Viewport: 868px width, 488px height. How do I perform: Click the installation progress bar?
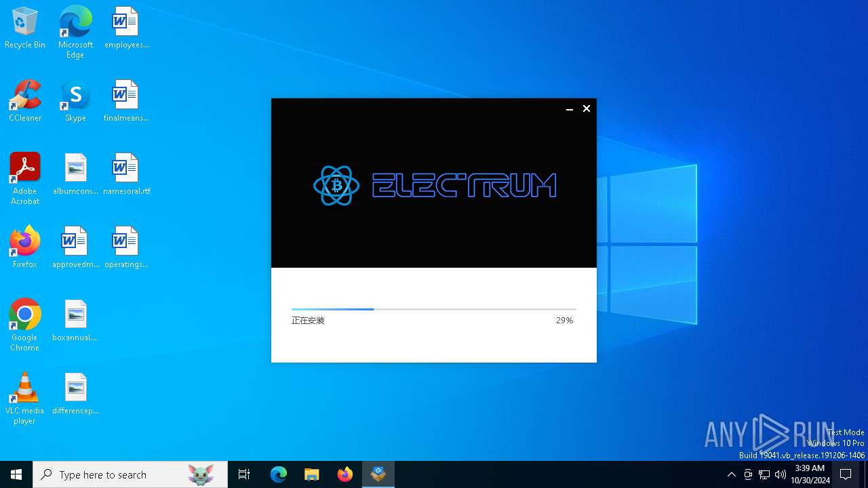click(x=434, y=309)
